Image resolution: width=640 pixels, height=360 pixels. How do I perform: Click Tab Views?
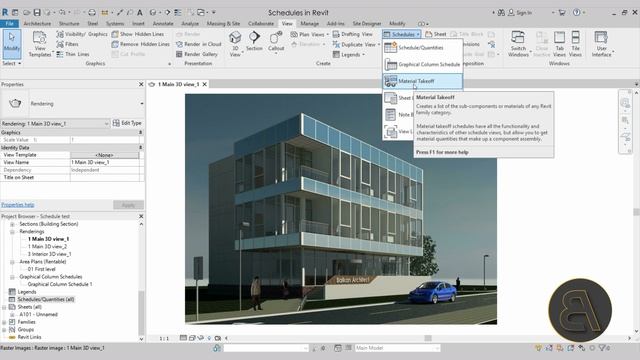pyautogui.click(x=559, y=44)
